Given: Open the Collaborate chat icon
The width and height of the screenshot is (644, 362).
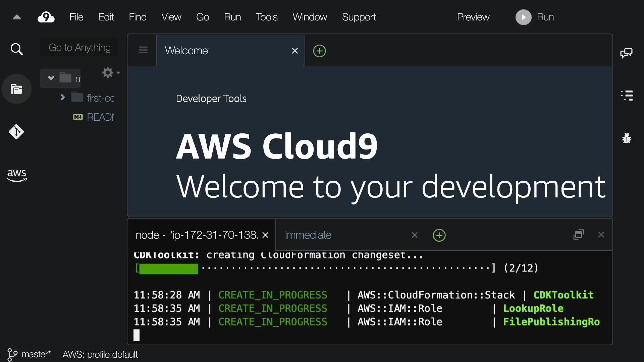Looking at the screenshot, I should click(626, 53).
